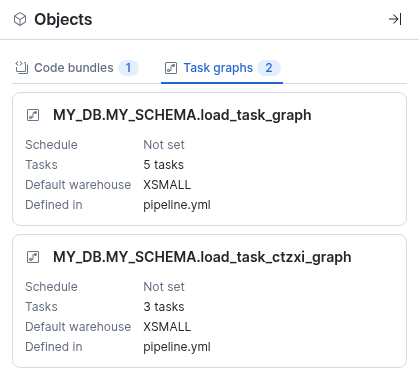The image size is (420, 380).
Task: Click Default warehouse label in load_task_ctzxi_graph card
Action: pyautogui.click(x=78, y=327)
